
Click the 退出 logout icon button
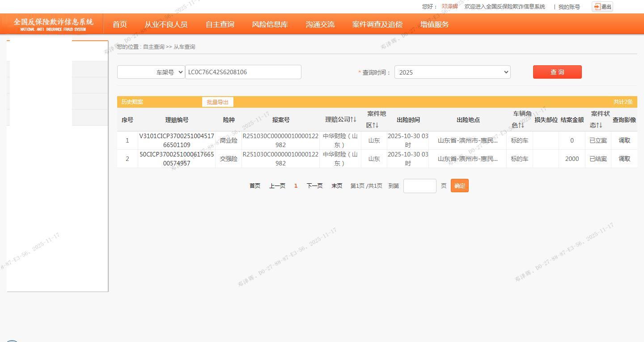point(602,7)
